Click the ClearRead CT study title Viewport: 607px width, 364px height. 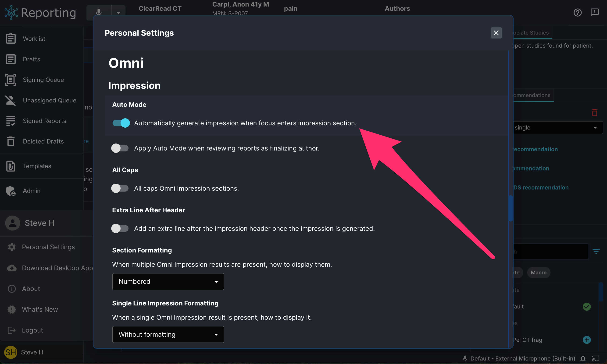click(x=160, y=9)
